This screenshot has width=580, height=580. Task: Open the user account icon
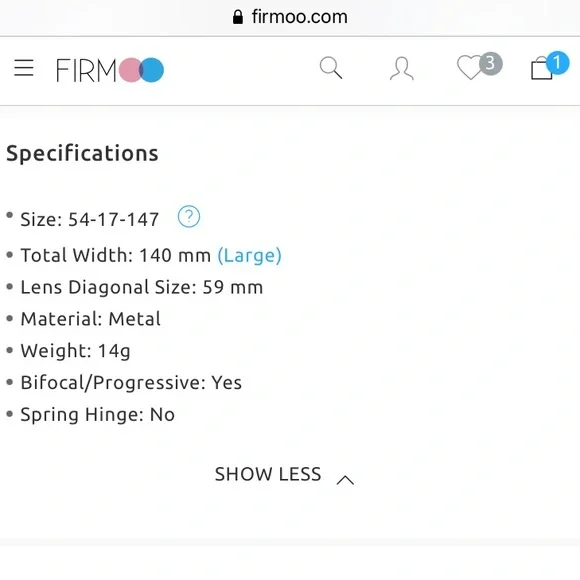click(x=402, y=68)
